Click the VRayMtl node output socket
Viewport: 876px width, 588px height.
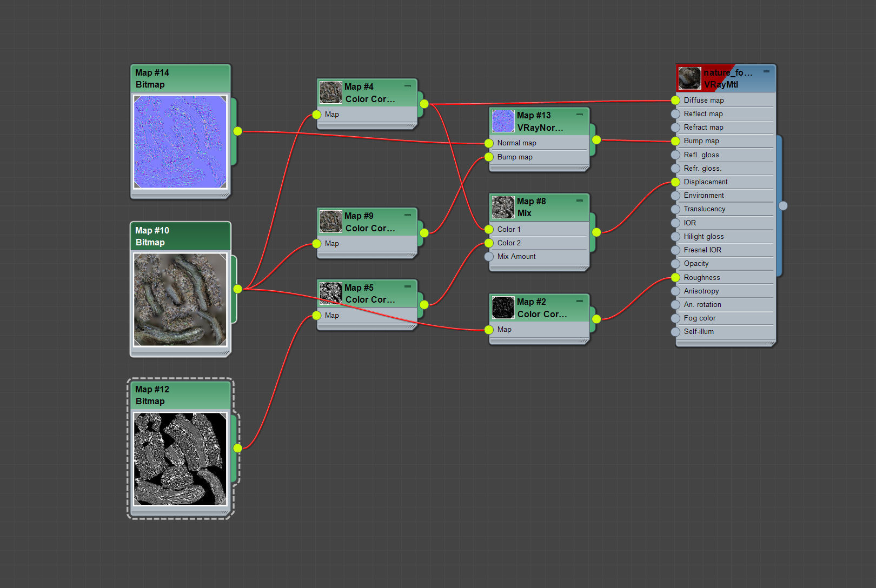tap(783, 206)
